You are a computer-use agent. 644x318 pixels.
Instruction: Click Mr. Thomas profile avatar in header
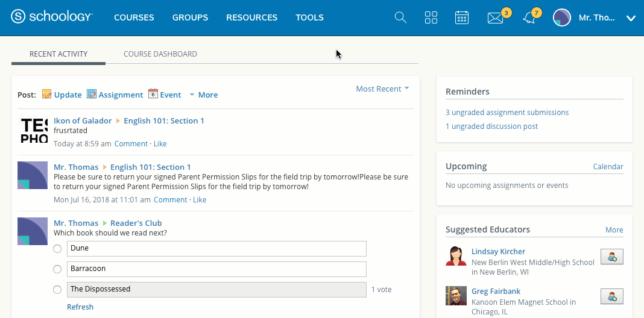pyautogui.click(x=562, y=17)
